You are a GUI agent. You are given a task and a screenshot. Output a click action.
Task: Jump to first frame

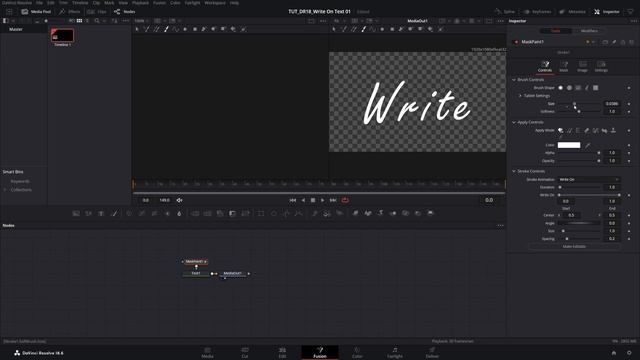293,200
